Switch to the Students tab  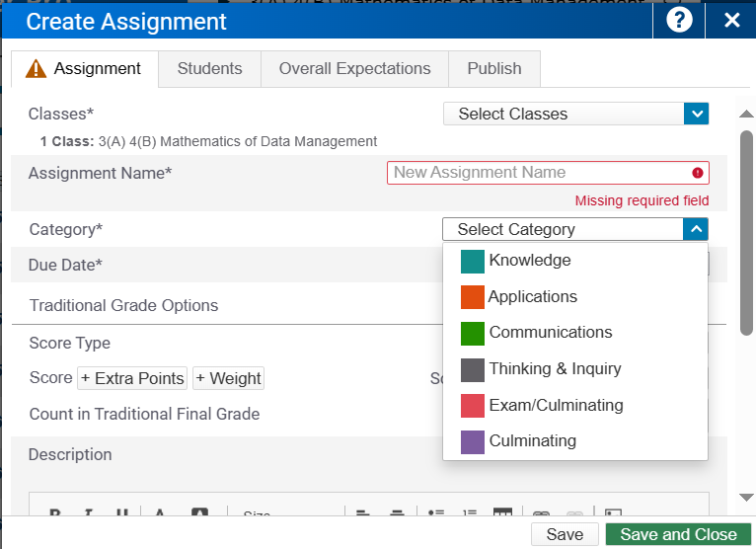click(x=209, y=69)
